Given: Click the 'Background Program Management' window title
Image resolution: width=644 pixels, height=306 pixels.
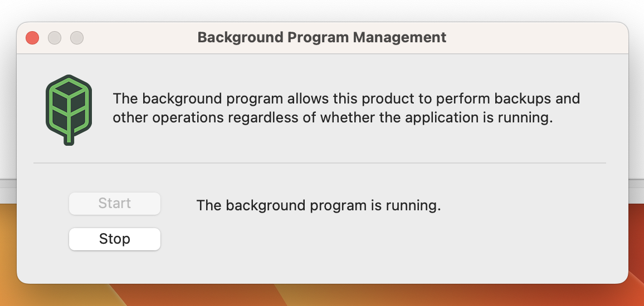Looking at the screenshot, I should (321, 37).
